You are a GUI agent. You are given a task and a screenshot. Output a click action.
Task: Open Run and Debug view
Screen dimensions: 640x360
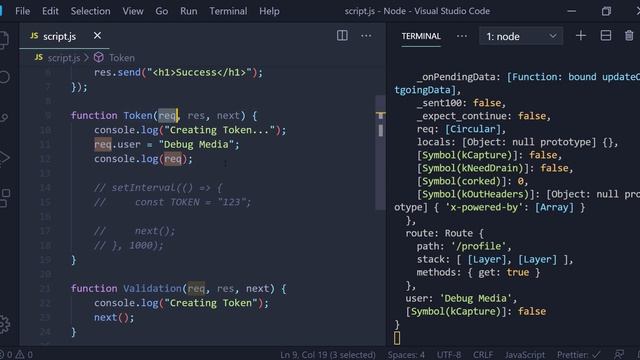pos(4,158)
